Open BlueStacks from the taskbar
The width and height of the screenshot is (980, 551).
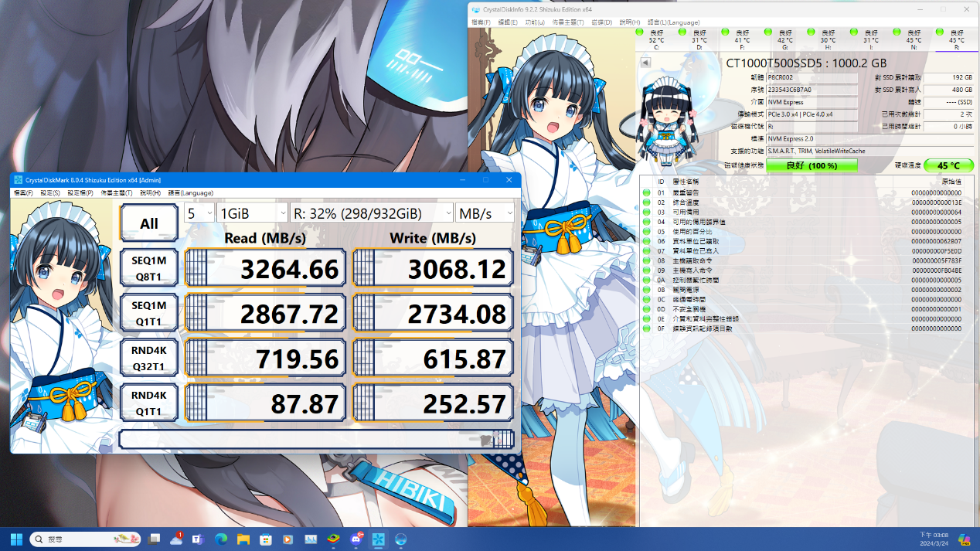point(333,539)
